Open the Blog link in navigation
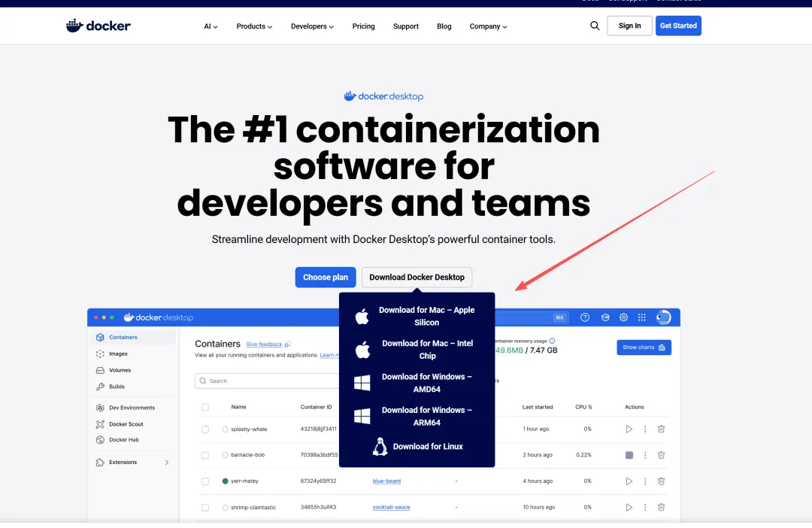 pyautogui.click(x=444, y=26)
